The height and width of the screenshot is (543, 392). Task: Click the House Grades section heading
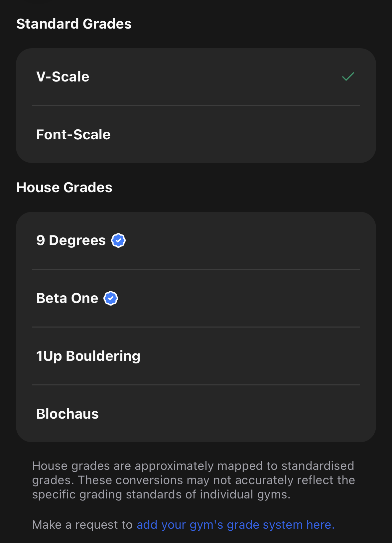click(65, 188)
